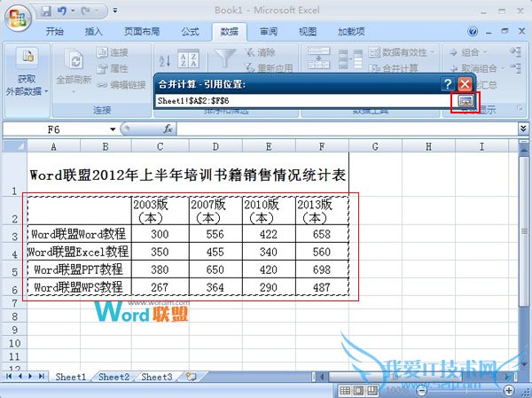
Task: Go to first sheet navigation arrow
Action: pos(9,377)
